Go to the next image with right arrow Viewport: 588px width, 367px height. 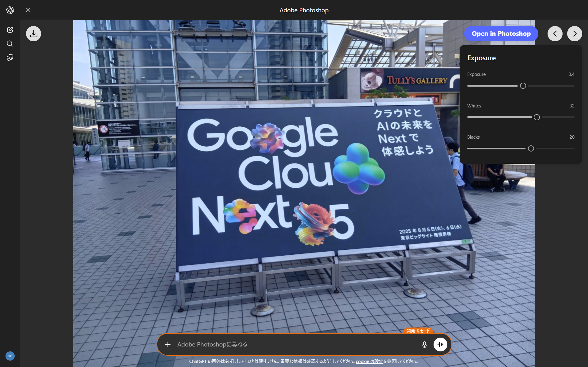(x=575, y=34)
